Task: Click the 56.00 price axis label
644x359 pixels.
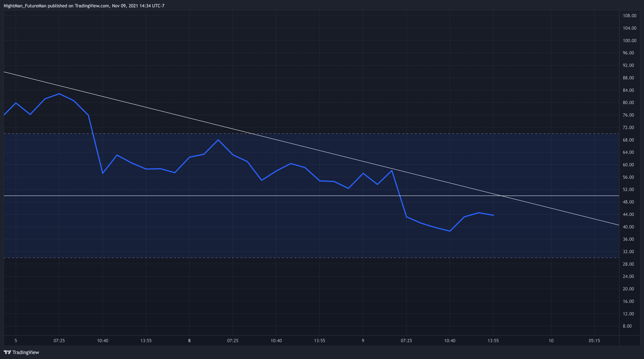Action: coord(629,177)
